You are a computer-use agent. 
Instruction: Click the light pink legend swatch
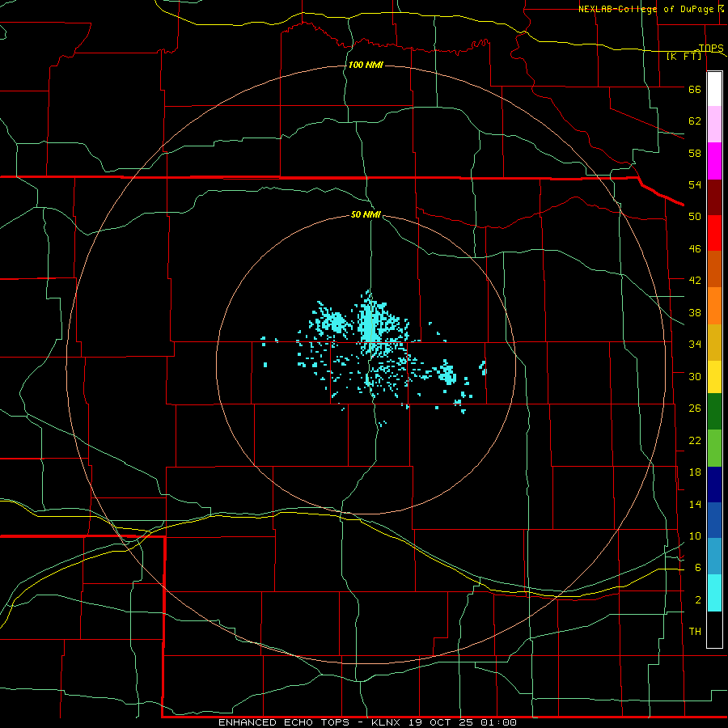click(714, 125)
